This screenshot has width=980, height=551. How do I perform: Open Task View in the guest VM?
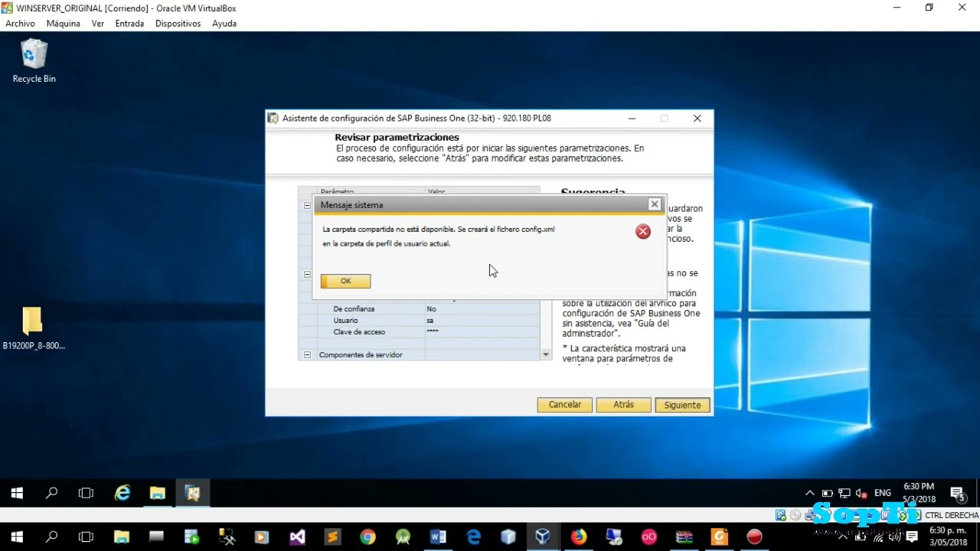click(x=86, y=494)
